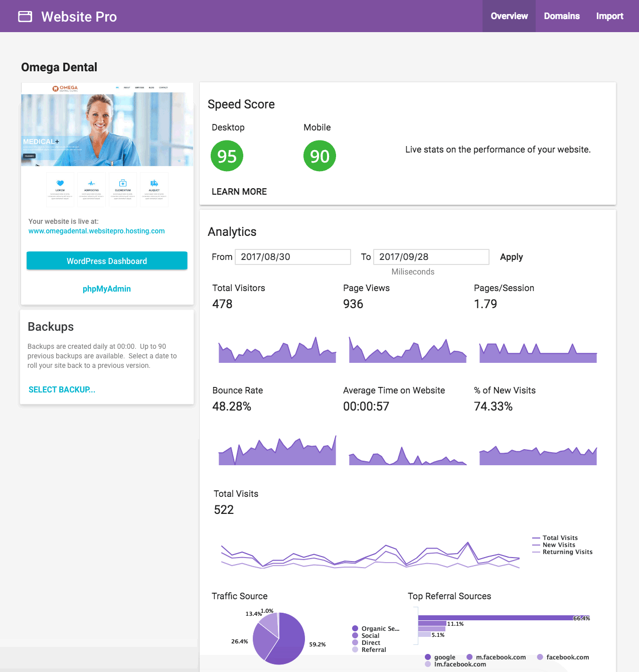Click SELECT BACKUP... to choose a backup
This screenshot has width=639, height=672.
(x=62, y=389)
